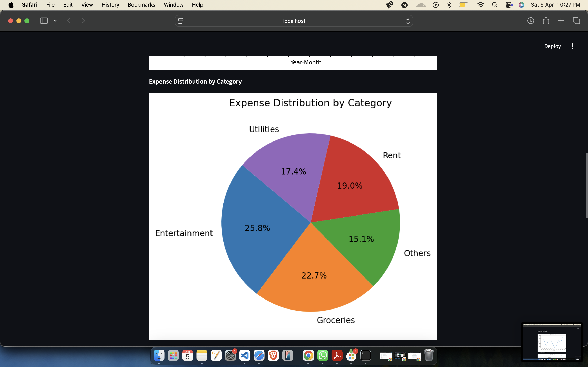The image size is (588, 367).
Task: Click the website settings icon in address bar
Action: click(x=181, y=21)
